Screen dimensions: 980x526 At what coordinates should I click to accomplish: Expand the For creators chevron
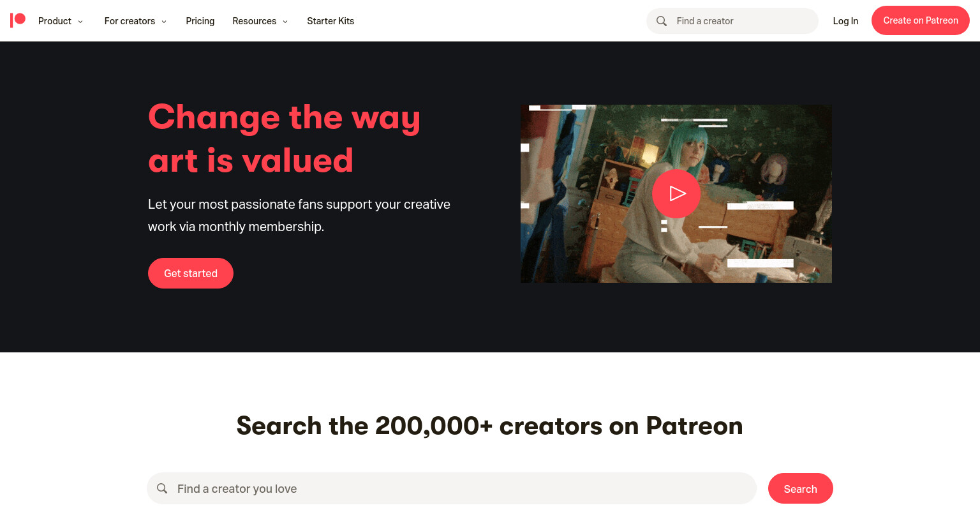164,22
